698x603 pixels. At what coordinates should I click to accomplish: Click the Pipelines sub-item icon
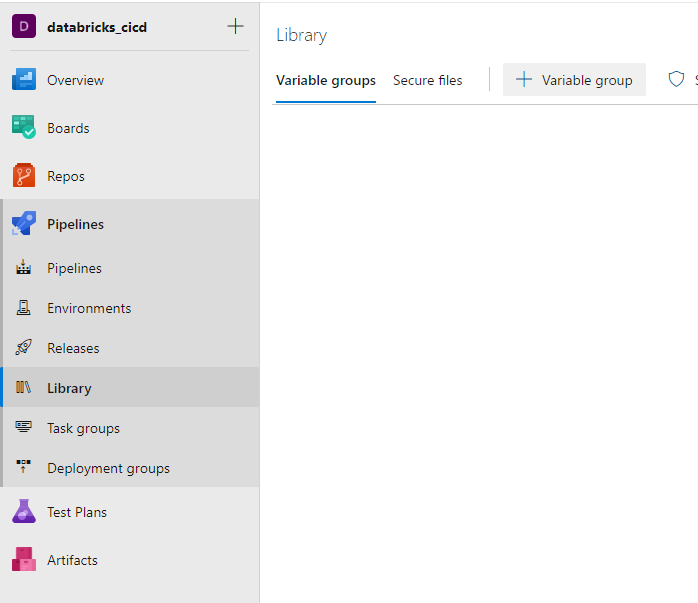(23, 267)
